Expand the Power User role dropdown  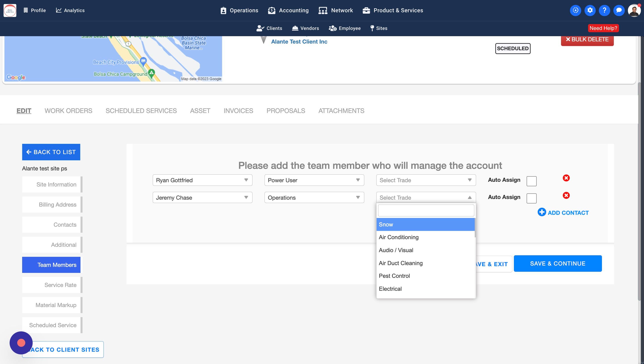point(314,180)
